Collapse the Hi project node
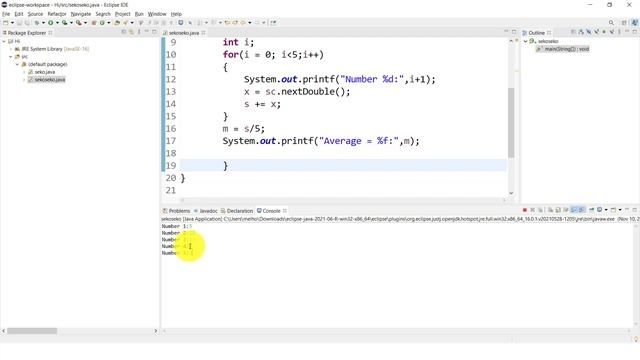This screenshot has height=360, width=640. click(4, 41)
